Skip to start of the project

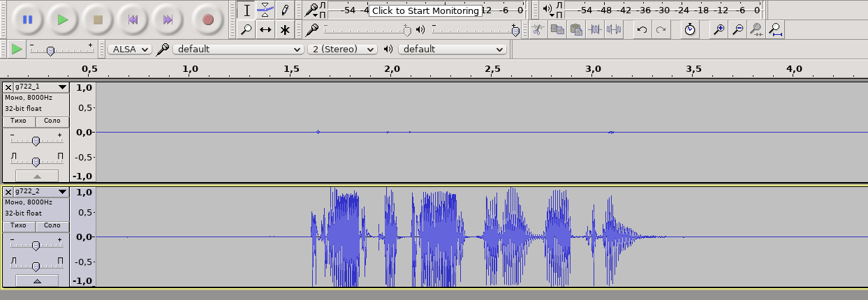[133, 20]
